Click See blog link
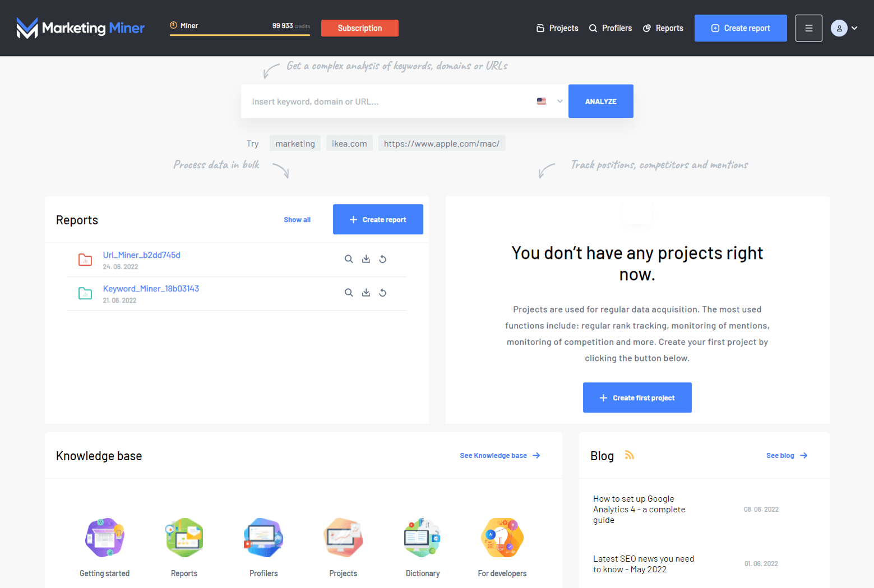This screenshot has height=588, width=874. pyautogui.click(x=787, y=456)
